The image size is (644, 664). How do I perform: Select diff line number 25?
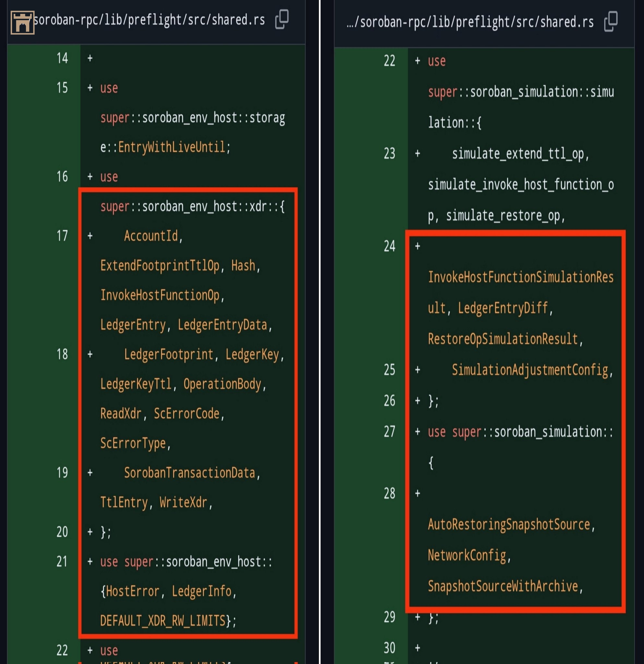pos(389,370)
